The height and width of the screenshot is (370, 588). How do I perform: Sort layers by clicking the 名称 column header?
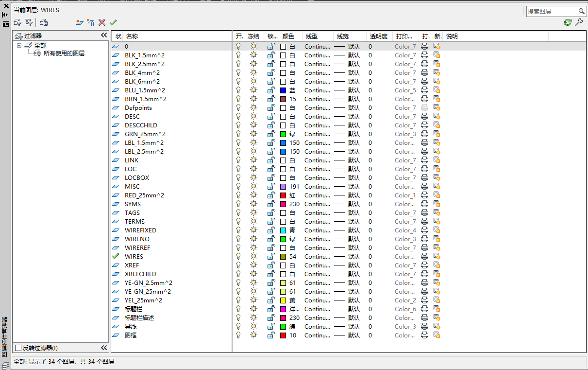coord(132,36)
